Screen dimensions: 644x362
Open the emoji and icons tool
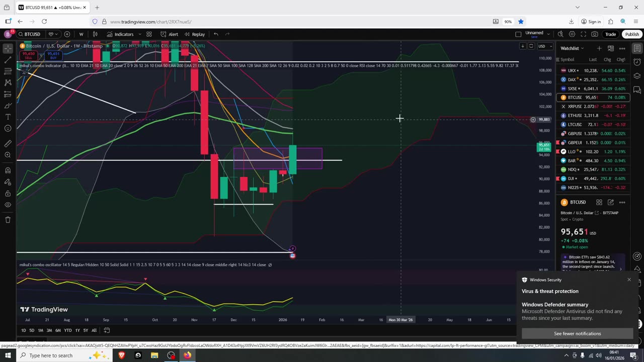tap(8, 128)
